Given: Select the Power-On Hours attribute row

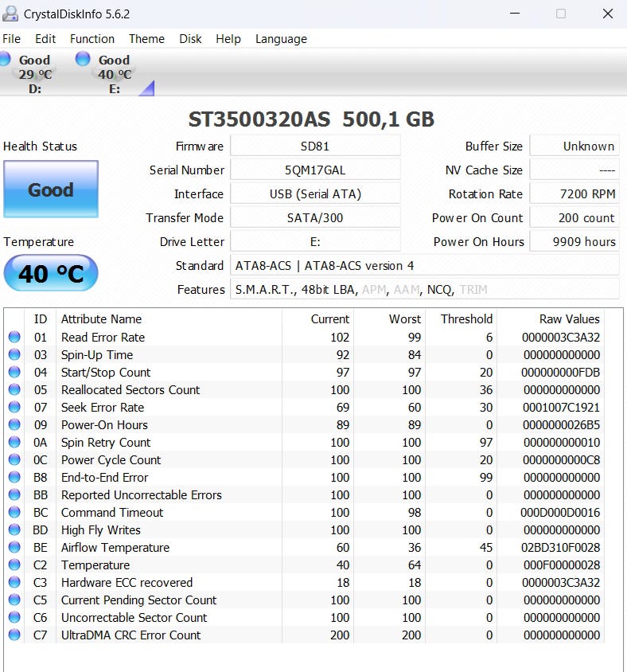Looking at the screenshot, I should click(x=104, y=425).
